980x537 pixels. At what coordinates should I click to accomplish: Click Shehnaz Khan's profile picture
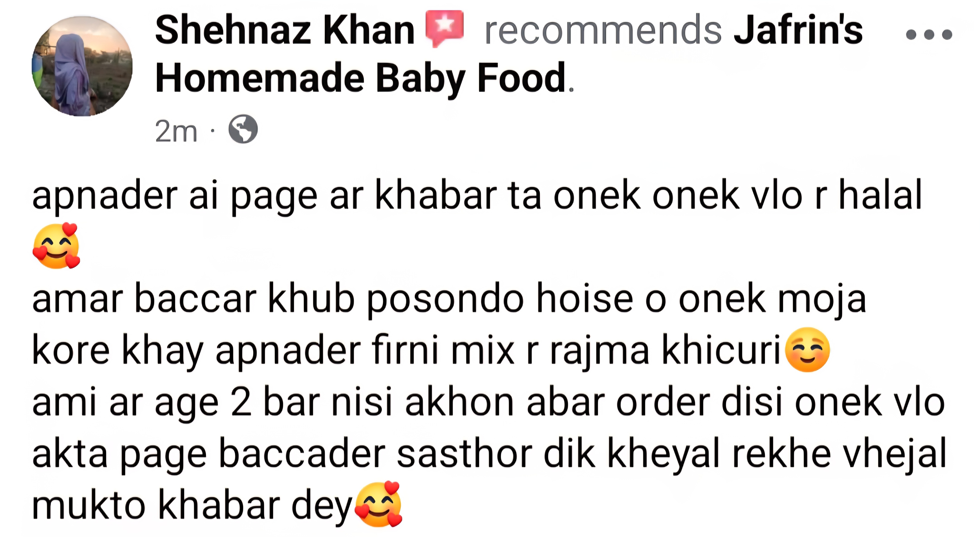(x=82, y=66)
